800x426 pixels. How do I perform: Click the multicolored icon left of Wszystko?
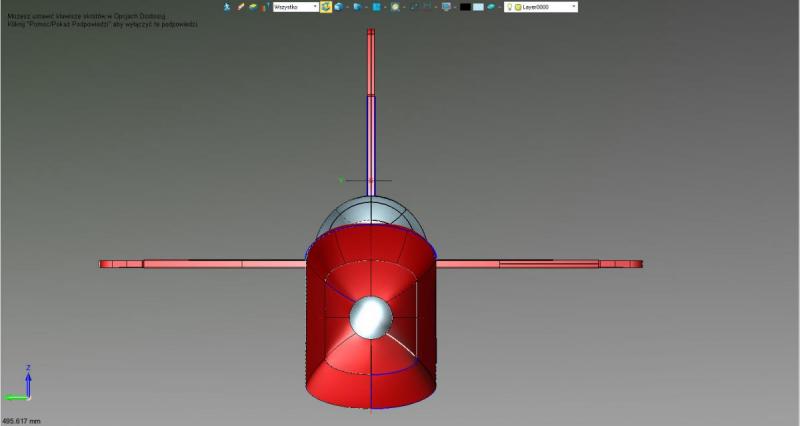[266, 7]
